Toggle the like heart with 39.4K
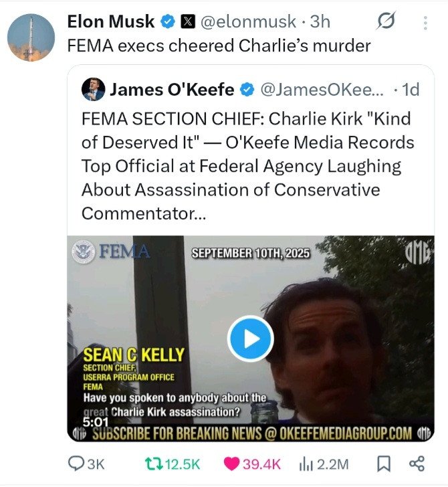The width and height of the screenshot is (448, 487). [233, 464]
